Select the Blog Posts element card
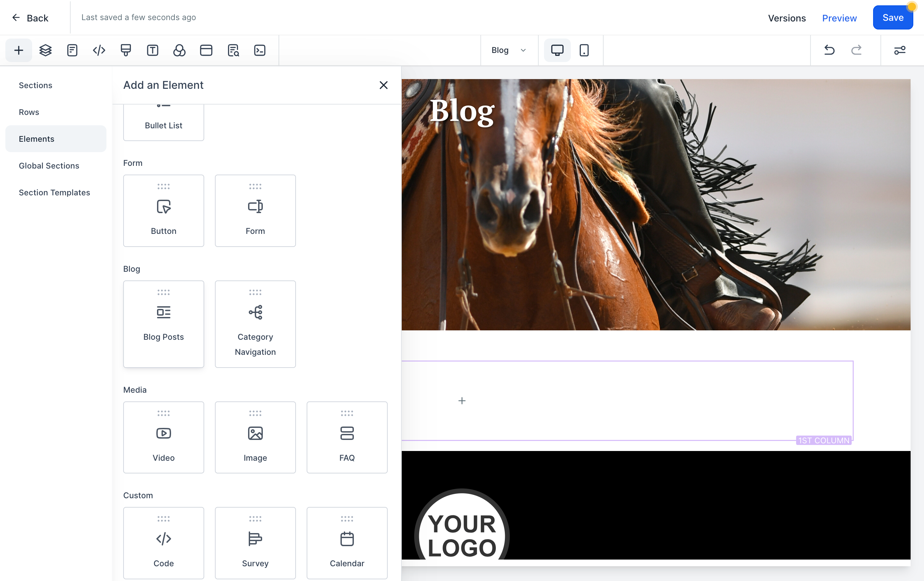The image size is (924, 581). point(163,324)
